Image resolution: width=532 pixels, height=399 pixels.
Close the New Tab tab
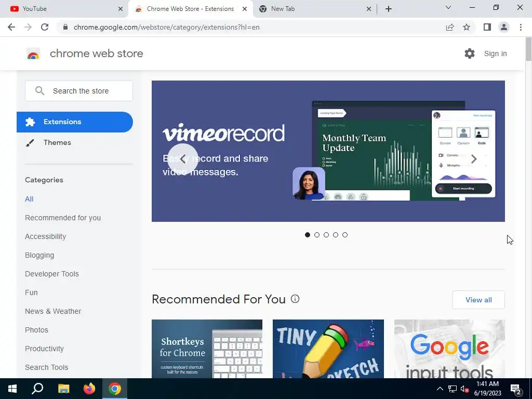tap(369, 9)
